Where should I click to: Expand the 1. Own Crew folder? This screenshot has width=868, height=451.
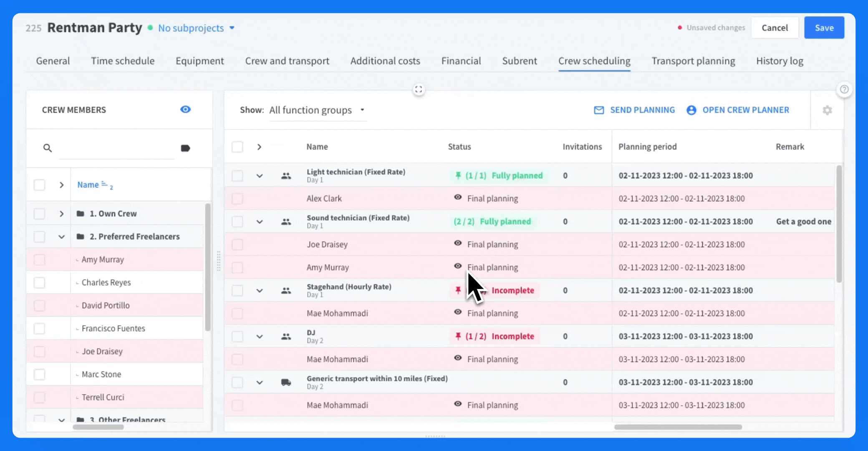pos(61,214)
